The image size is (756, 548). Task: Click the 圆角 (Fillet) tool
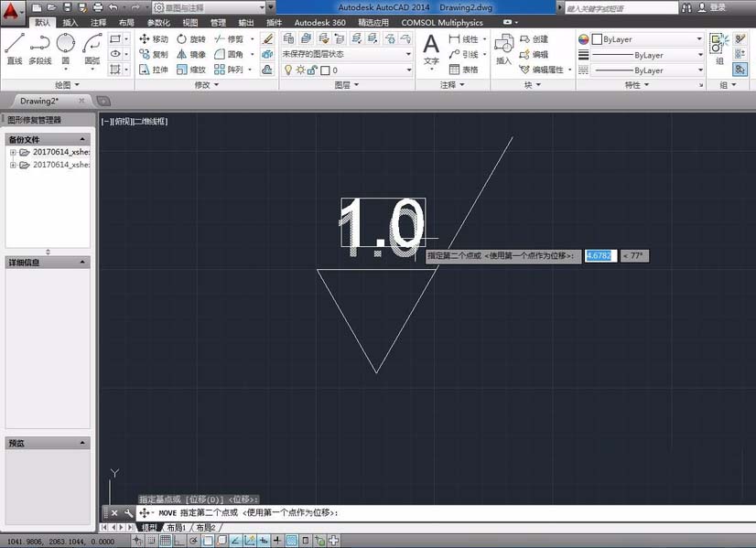pos(229,55)
